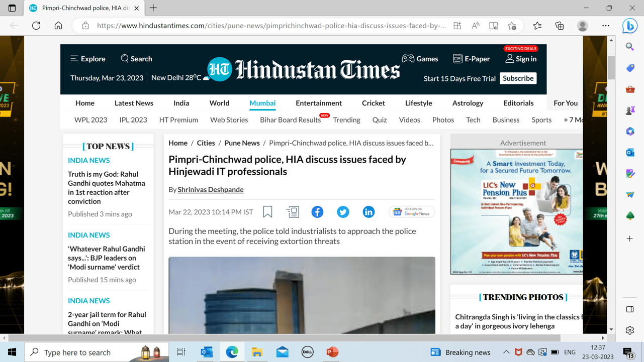This screenshot has height=362, width=644.
Task: Expand the '+ 7 More' sections dropdown
Action: (x=573, y=119)
